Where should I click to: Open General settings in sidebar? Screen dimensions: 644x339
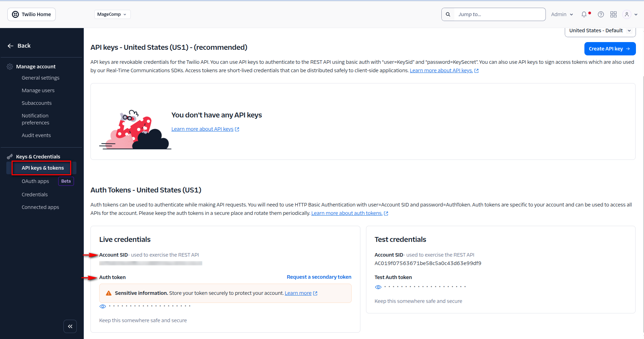click(x=41, y=78)
